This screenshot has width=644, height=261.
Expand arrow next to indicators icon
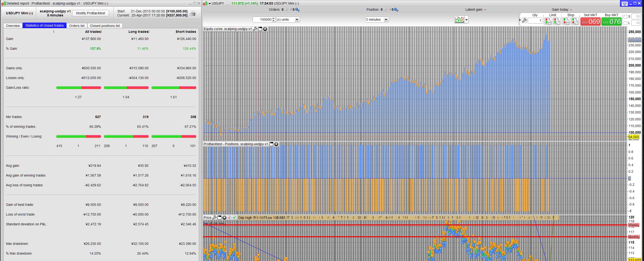[466, 20]
